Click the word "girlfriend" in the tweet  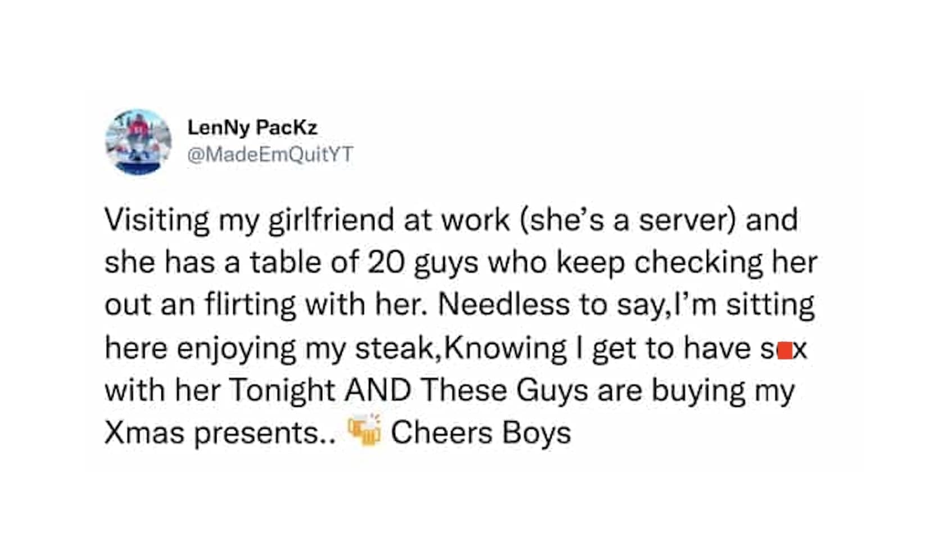[330, 220]
